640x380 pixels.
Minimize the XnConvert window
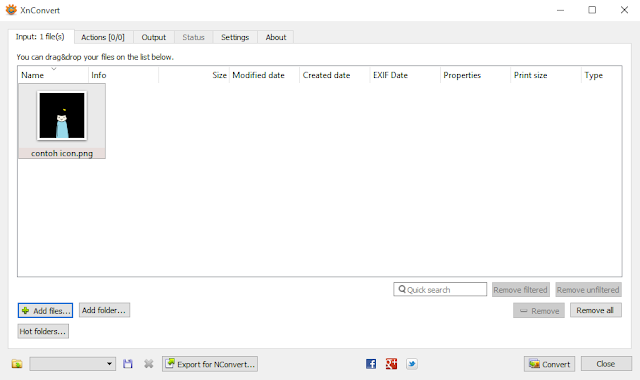pos(560,10)
